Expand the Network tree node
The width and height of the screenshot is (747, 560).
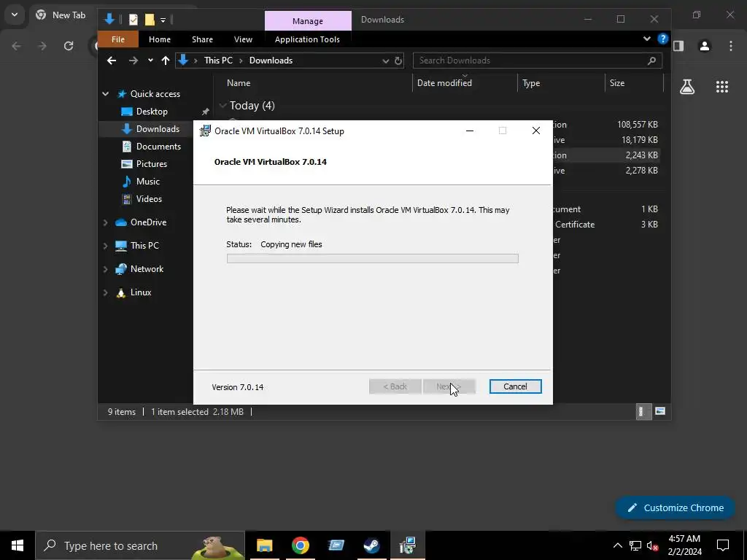click(105, 269)
